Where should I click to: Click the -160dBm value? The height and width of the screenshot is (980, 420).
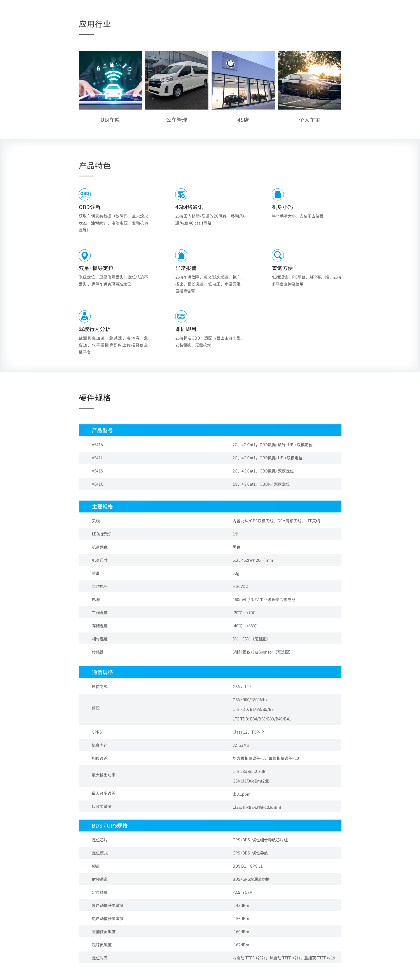241,932
